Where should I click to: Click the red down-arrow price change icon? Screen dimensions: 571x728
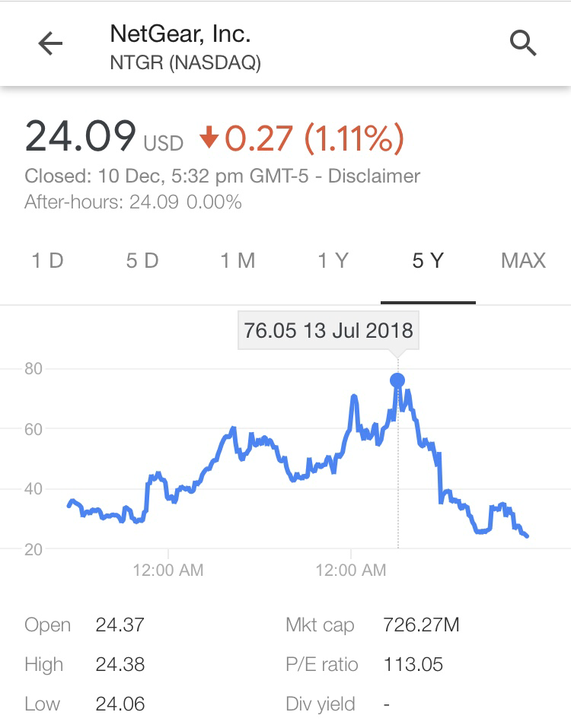pyautogui.click(x=209, y=138)
